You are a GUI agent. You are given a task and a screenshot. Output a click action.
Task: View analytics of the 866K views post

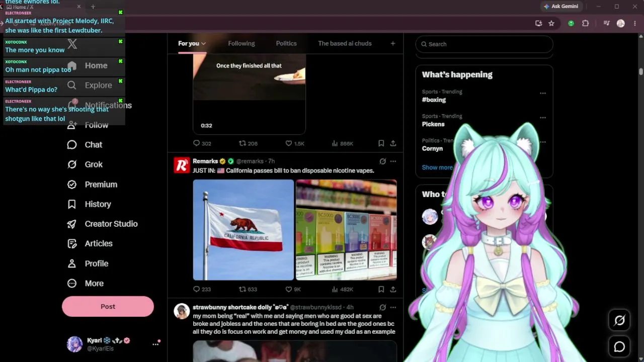point(342,143)
